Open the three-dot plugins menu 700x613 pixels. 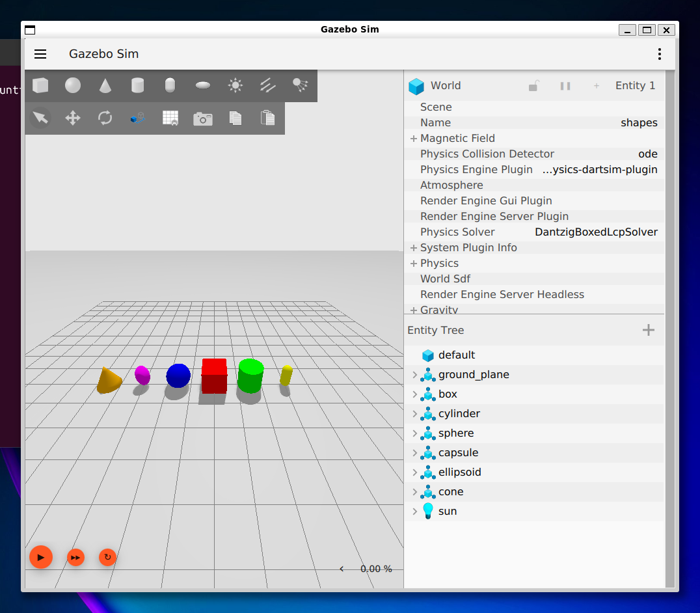pos(660,54)
